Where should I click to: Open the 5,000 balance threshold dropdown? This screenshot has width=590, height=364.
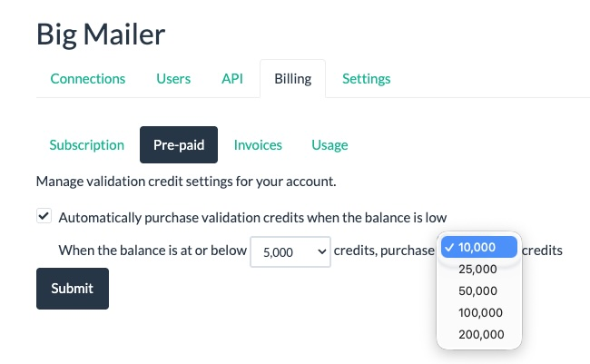[x=290, y=251]
